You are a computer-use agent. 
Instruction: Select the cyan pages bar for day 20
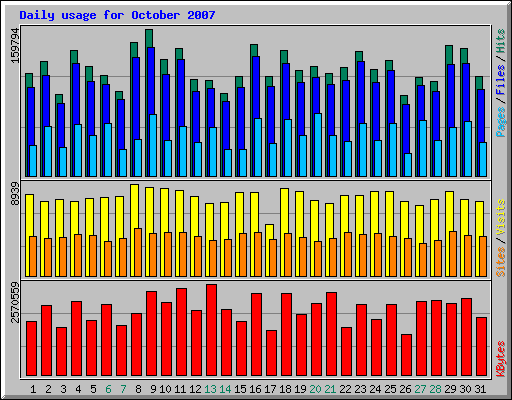tap(318, 145)
